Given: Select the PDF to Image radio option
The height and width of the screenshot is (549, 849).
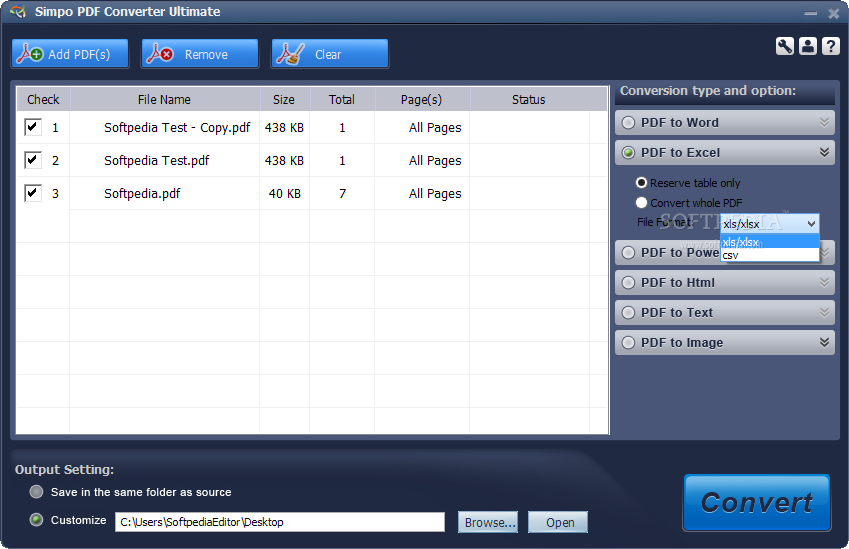Looking at the screenshot, I should coord(628,343).
